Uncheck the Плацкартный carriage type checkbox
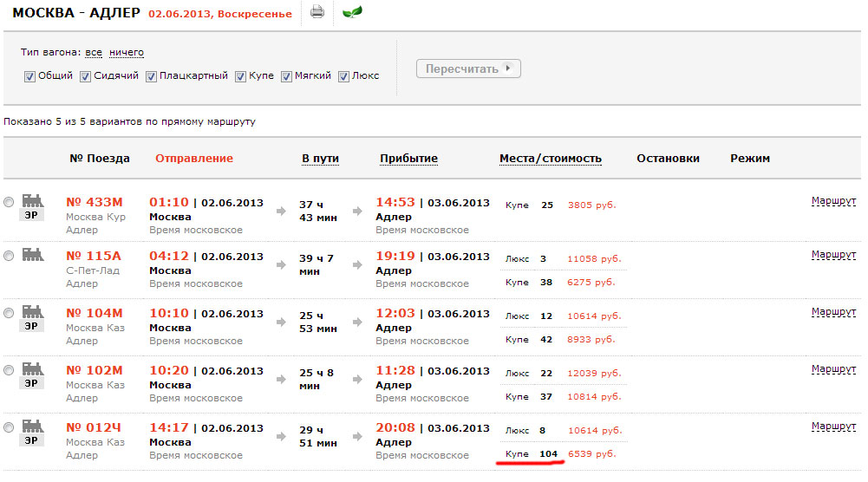This screenshot has width=868, height=482. pyautogui.click(x=151, y=76)
